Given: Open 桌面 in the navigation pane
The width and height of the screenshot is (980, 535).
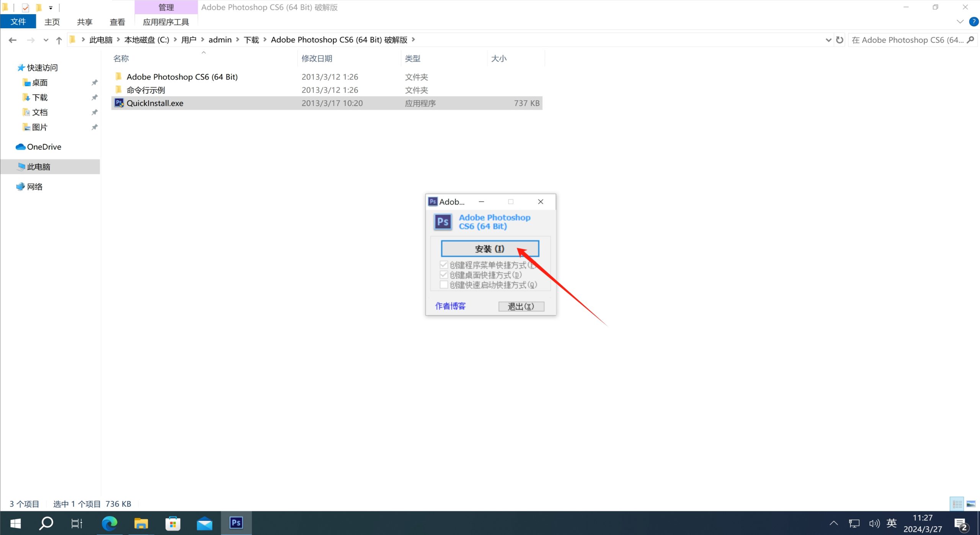Looking at the screenshot, I should click(x=40, y=82).
